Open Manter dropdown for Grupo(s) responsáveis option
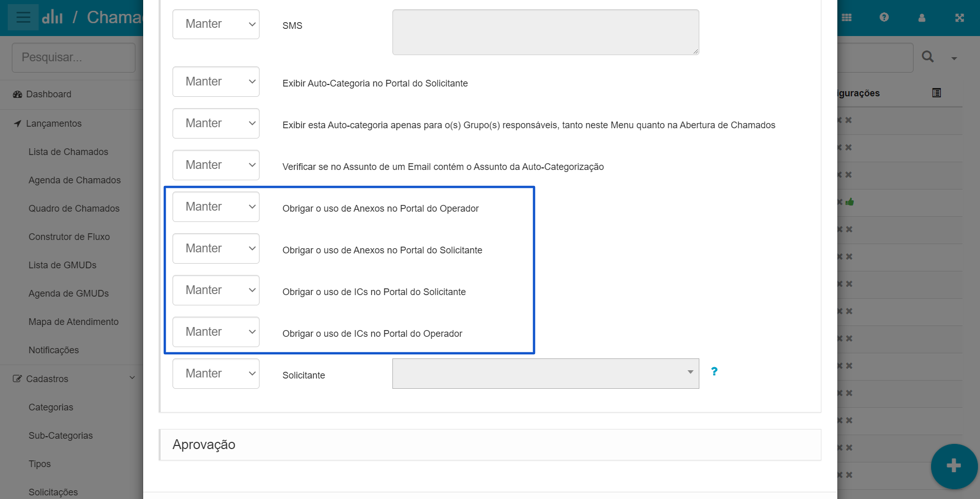The height and width of the screenshot is (499, 980). tap(216, 123)
